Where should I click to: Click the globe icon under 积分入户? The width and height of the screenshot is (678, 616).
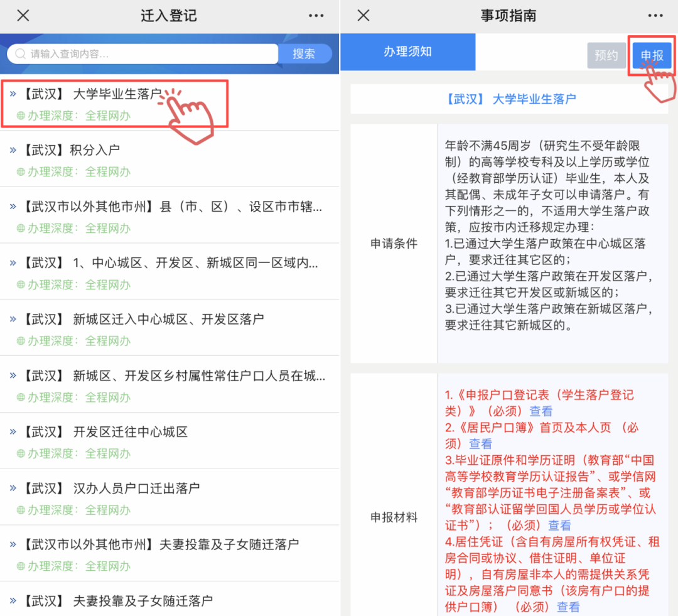pyautogui.click(x=21, y=172)
